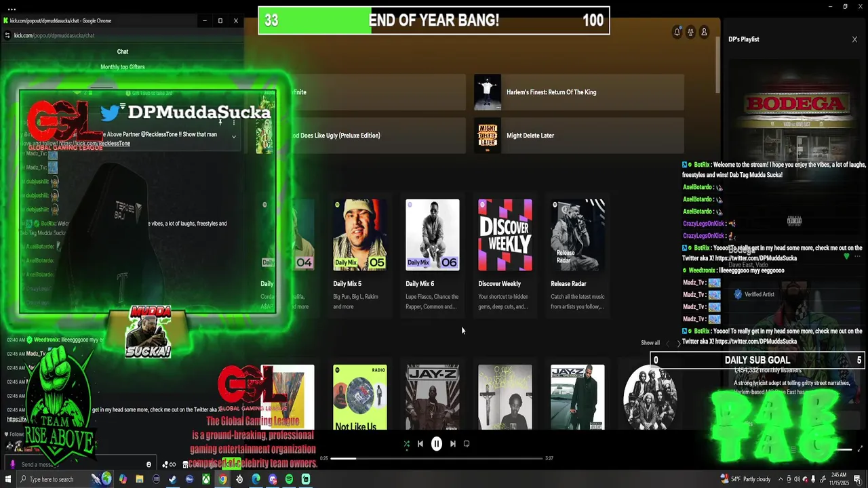Open Google Chrome from the taskbar
868x488 pixels.
tap(222, 479)
